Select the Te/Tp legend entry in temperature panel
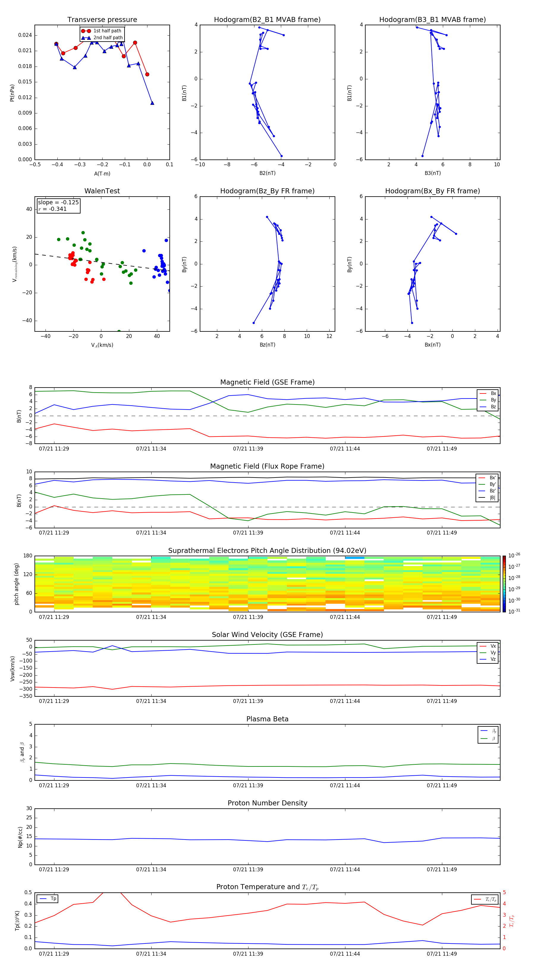535x980 pixels. (485, 899)
